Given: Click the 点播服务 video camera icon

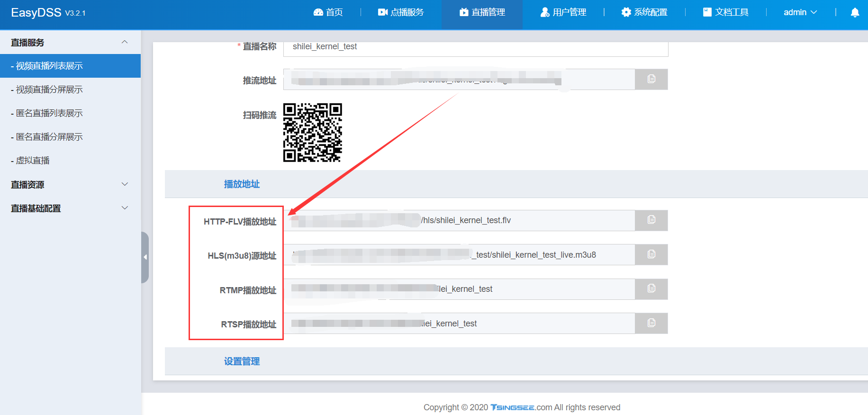Looking at the screenshot, I should pyautogui.click(x=383, y=12).
